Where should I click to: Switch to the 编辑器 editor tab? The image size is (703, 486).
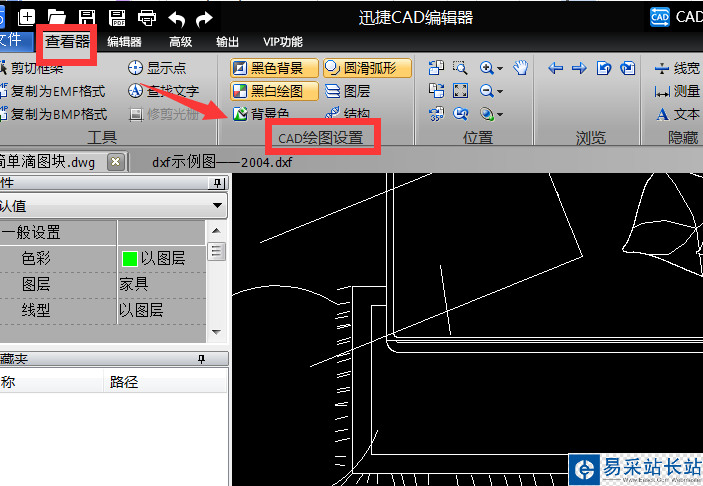click(x=124, y=42)
